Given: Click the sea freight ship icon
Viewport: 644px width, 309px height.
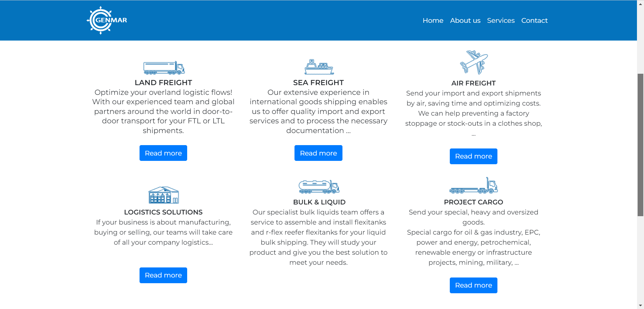Looking at the screenshot, I should click(319, 67).
